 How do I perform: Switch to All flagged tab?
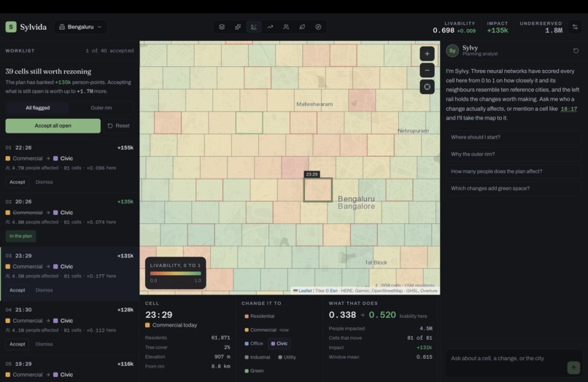click(37, 108)
